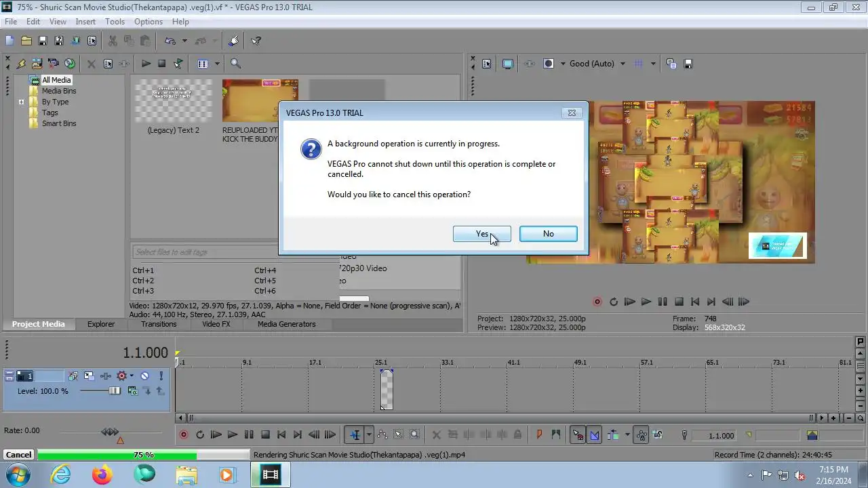This screenshot has width=868, height=488.
Task: Click No in the VEGAS Pro dialog
Action: (548, 234)
